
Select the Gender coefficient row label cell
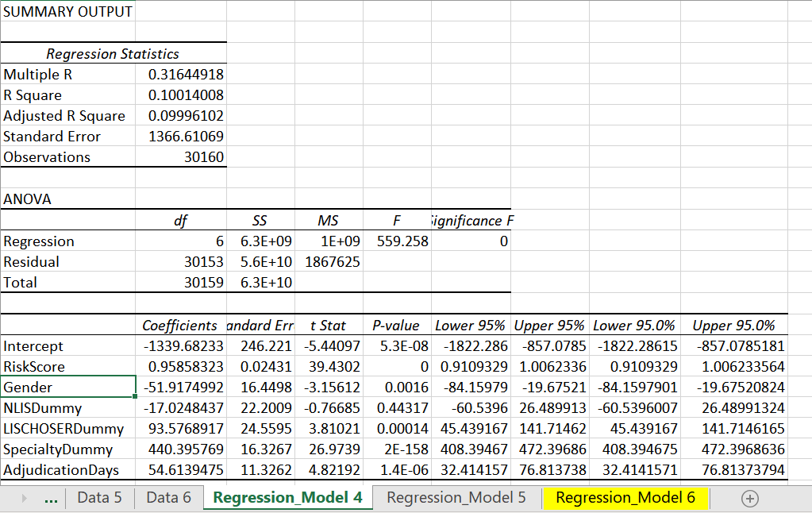click(67, 387)
